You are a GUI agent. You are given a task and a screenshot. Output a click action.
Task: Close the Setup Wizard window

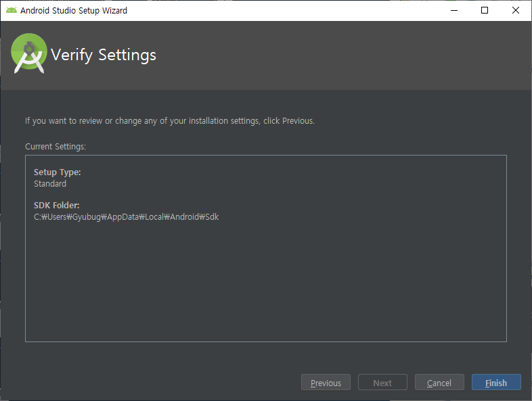[515, 10]
